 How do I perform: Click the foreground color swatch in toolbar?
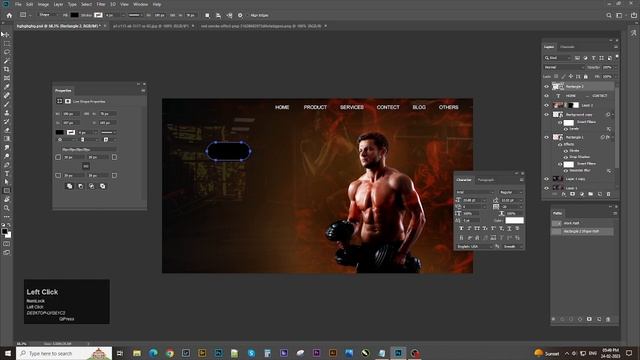[4, 231]
